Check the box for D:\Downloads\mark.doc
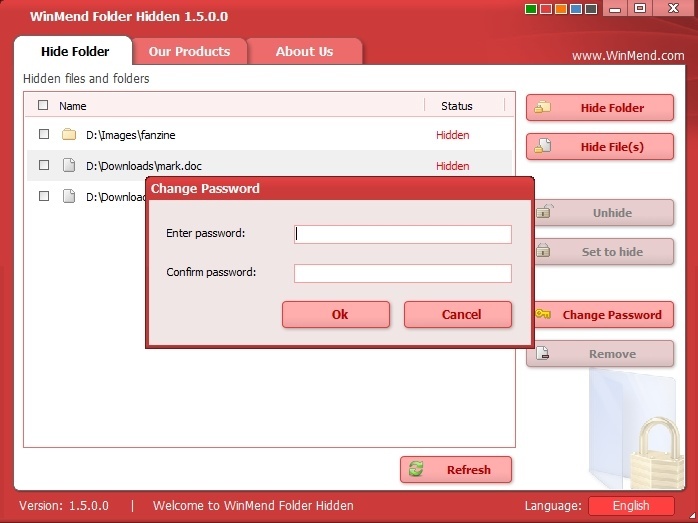The width and height of the screenshot is (698, 523). click(44, 165)
